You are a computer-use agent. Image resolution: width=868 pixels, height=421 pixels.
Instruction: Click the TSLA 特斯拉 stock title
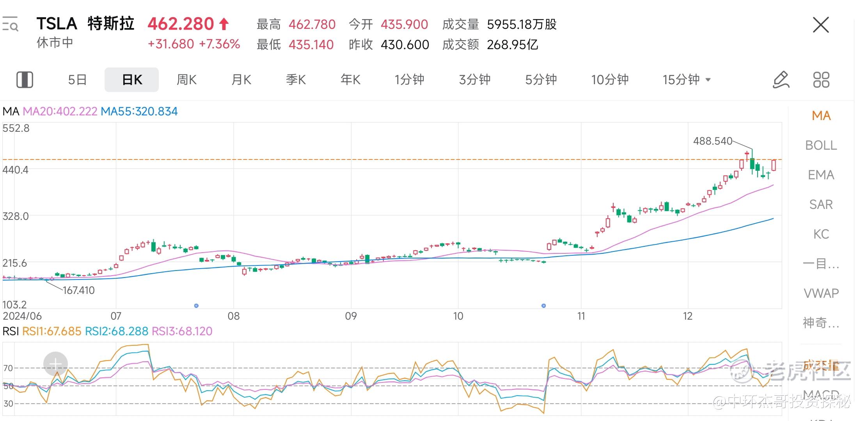point(85,24)
